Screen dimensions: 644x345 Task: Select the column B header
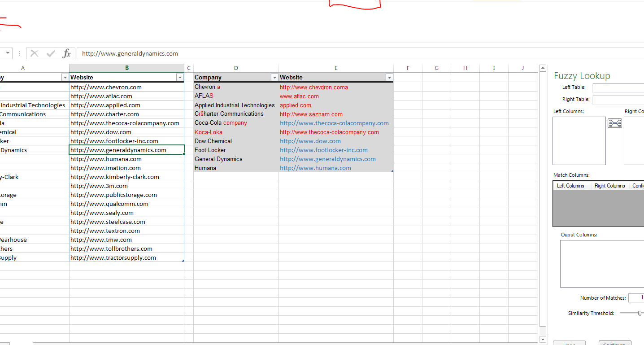click(x=126, y=68)
